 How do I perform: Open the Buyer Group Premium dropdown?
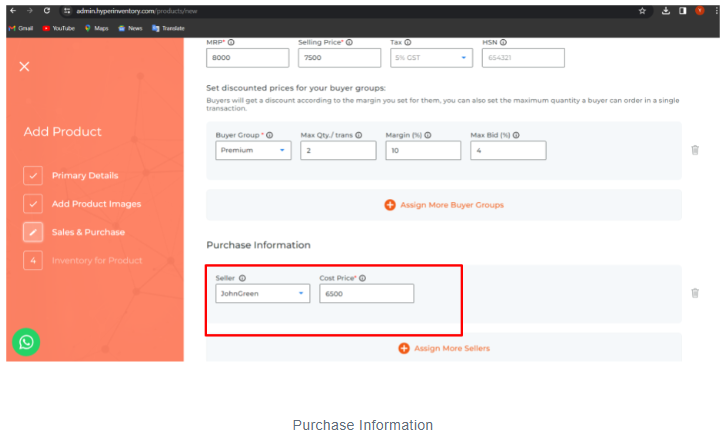253,150
